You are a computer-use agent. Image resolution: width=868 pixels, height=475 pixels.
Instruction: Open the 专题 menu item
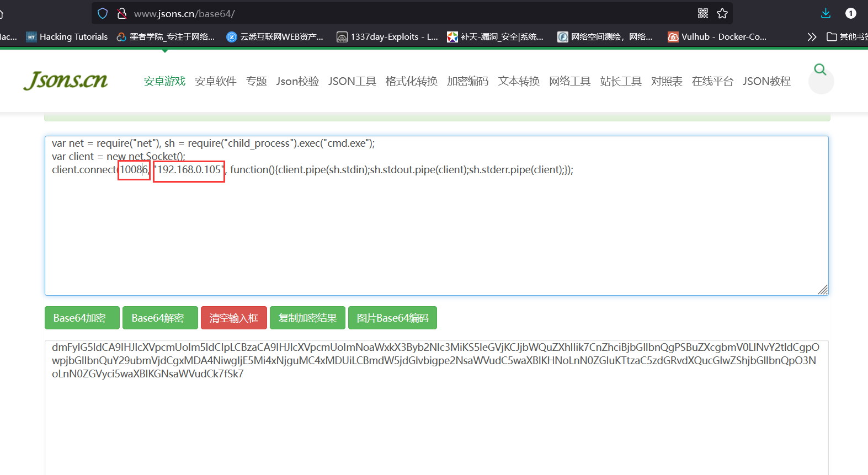click(x=257, y=82)
